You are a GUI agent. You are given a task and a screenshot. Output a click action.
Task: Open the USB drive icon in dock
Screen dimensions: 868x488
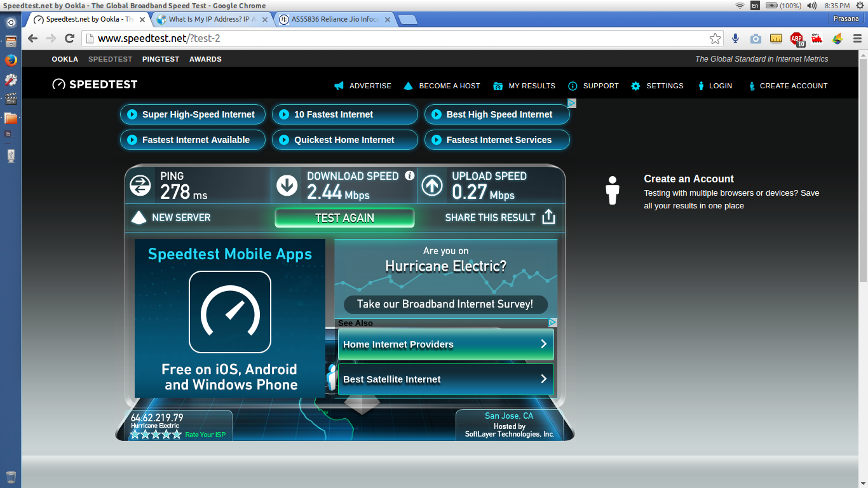[x=11, y=155]
